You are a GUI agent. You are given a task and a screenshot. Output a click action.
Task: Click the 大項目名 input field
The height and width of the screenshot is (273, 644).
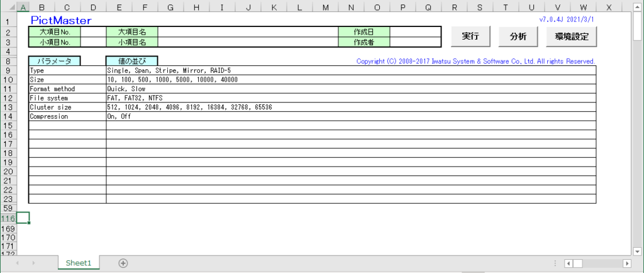tap(247, 32)
